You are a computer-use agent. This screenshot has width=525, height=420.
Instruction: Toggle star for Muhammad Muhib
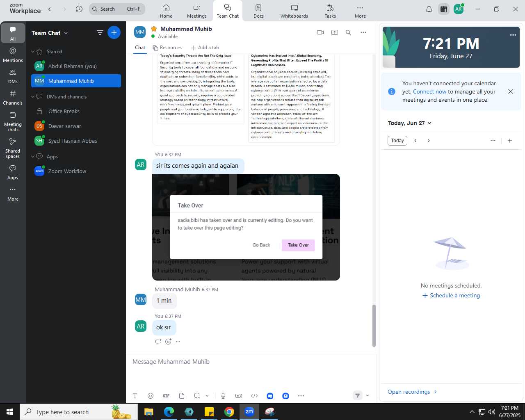pyautogui.click(x=154, y=29)
